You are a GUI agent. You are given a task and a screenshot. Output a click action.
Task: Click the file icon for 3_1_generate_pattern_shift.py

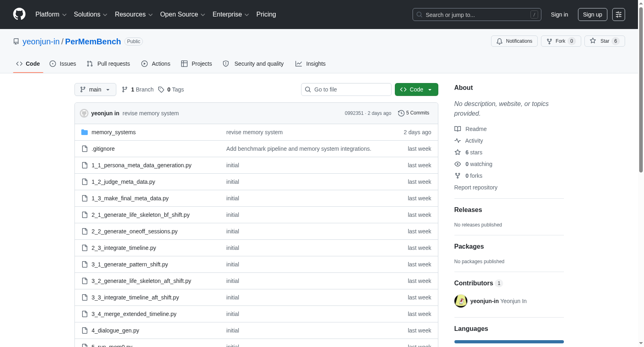85,264
